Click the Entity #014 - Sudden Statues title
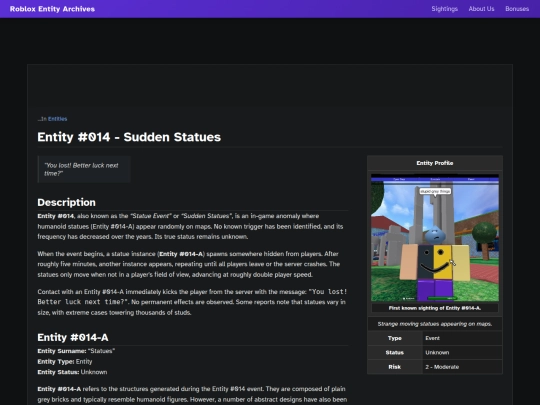 pos(129,137)
